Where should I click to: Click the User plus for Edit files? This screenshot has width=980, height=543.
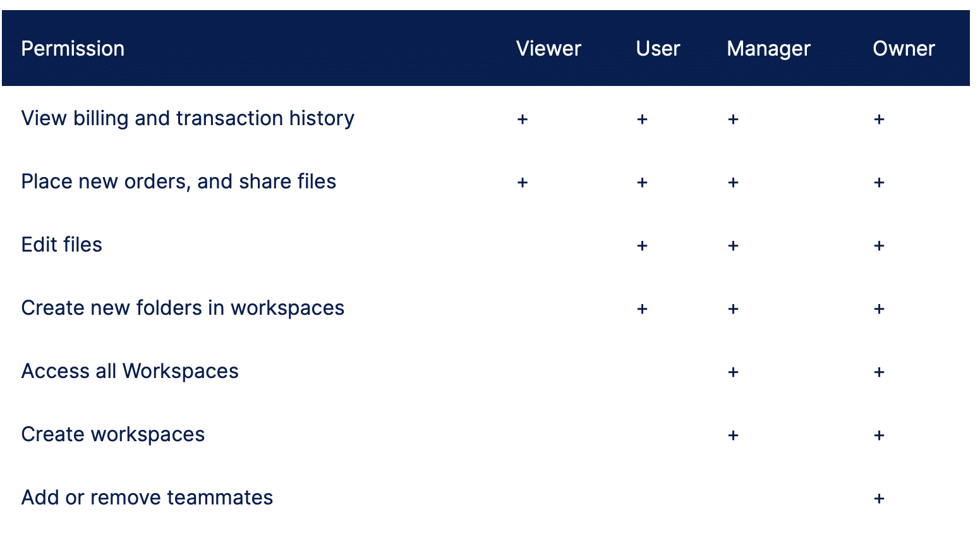pos(642,246)
